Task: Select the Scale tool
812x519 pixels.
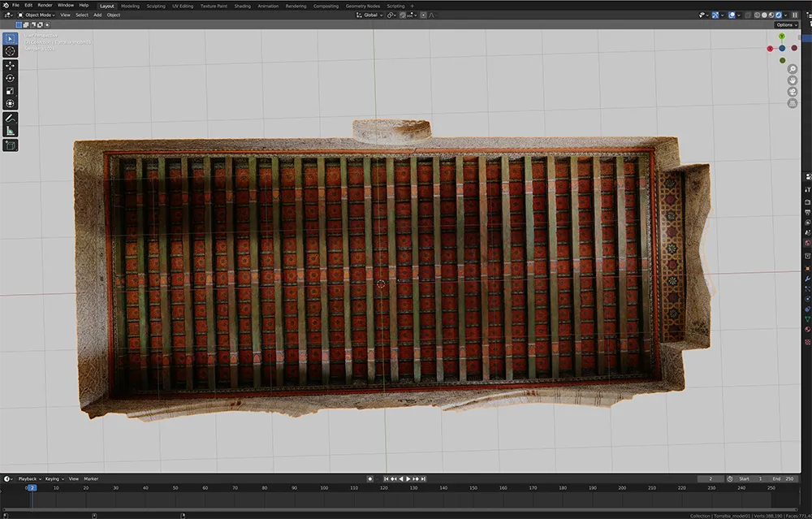Action: click(x=11, y=91)
